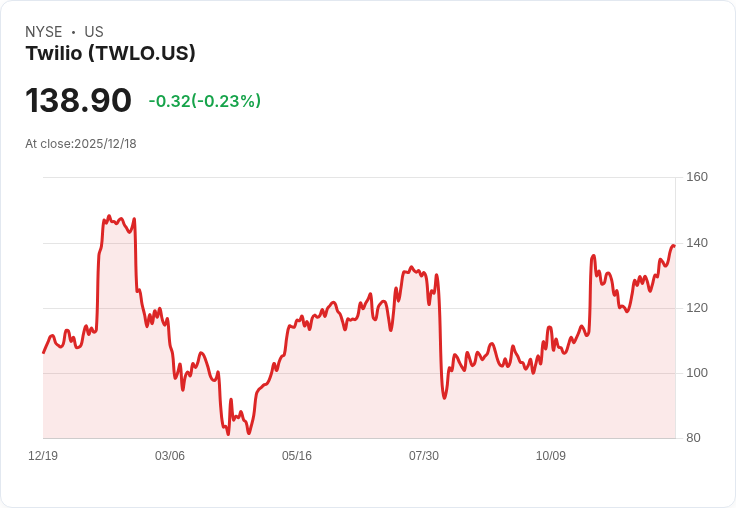Click the -0.32(-0.23%) price change
This screenshot has width=736, height=508.
(x=205, y=101)
